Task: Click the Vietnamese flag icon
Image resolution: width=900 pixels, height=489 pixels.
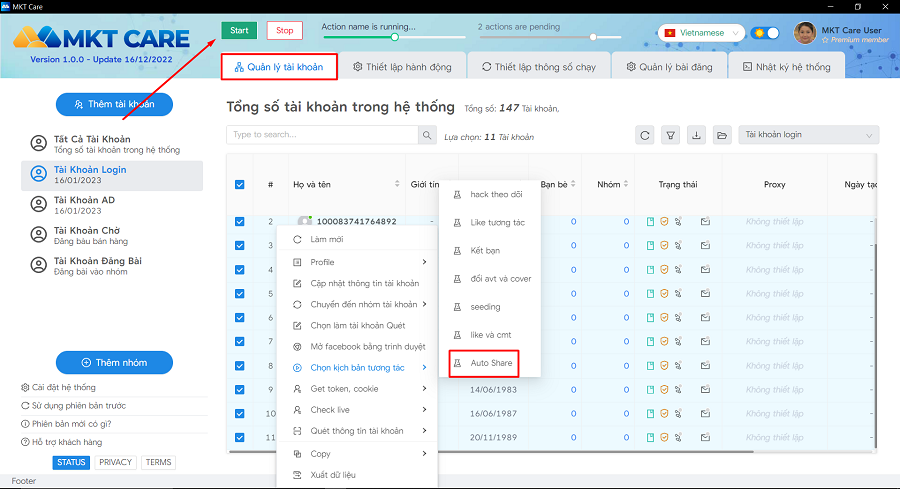Action: pyautogui.click(x=669, y=33)
